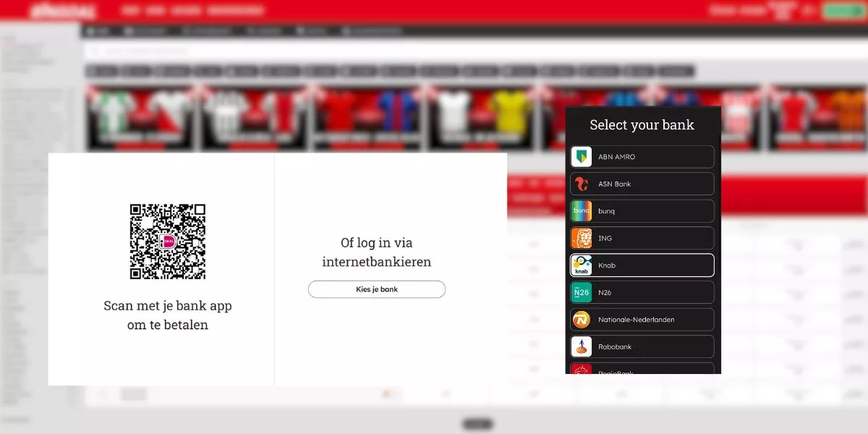Click the Nationale-Nederlanden orange logo icon
This screenshot has width=868, height=434.
tap(582, 320)
